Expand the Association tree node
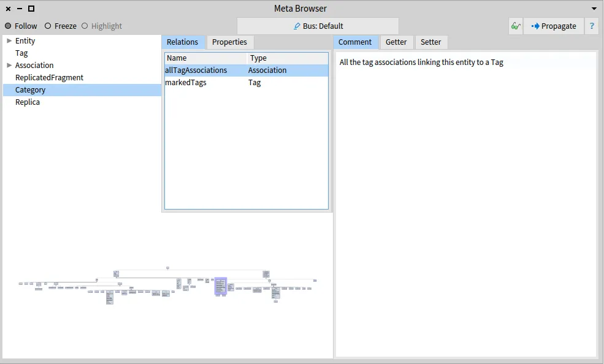 point(9,66)
